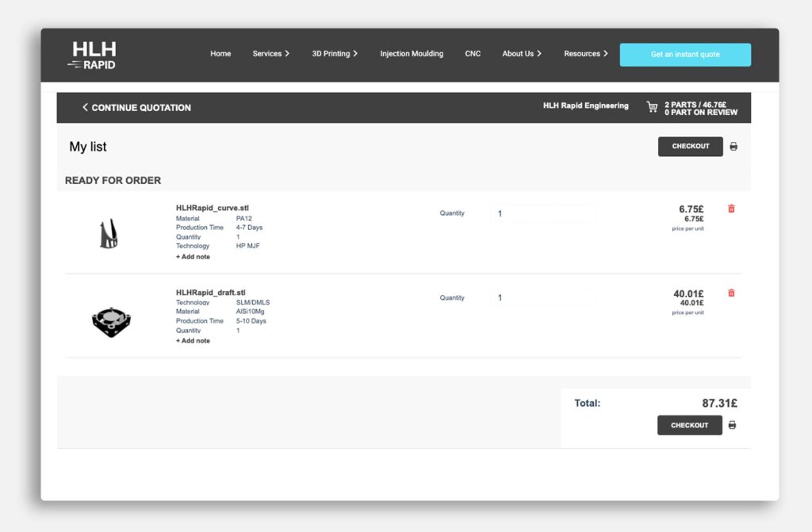The height and width of the screenshot is (532, 812).
Task: Print the list using top printer icon
Action: coord(733,146)
